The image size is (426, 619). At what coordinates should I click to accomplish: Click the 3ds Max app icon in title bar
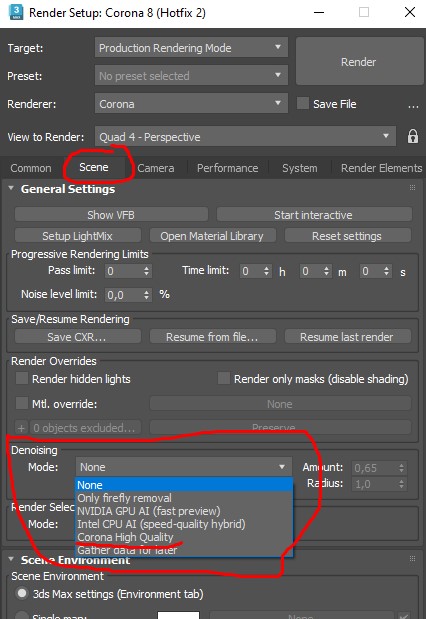15,12
